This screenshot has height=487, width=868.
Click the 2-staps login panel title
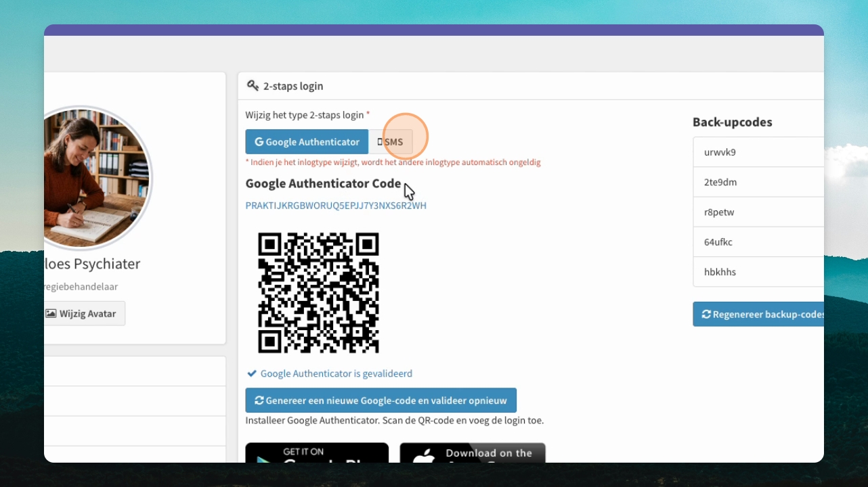pyautogui.click(x=293, y=86)
